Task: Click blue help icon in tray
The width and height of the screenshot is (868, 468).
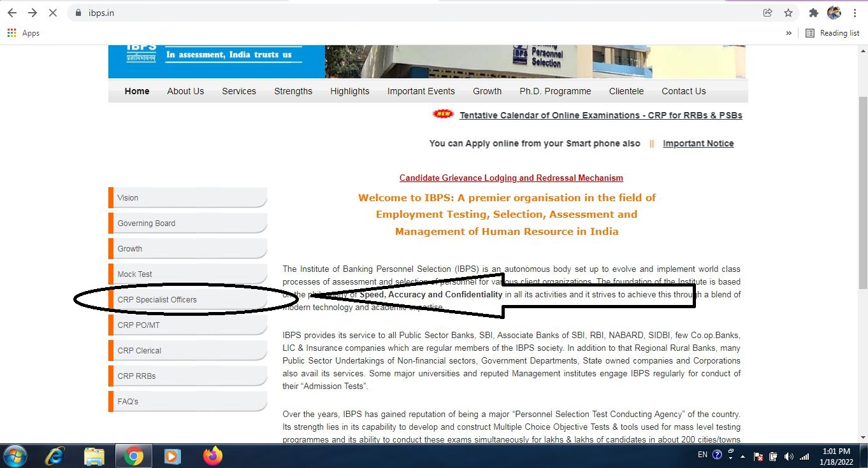Action: point(717,455)
